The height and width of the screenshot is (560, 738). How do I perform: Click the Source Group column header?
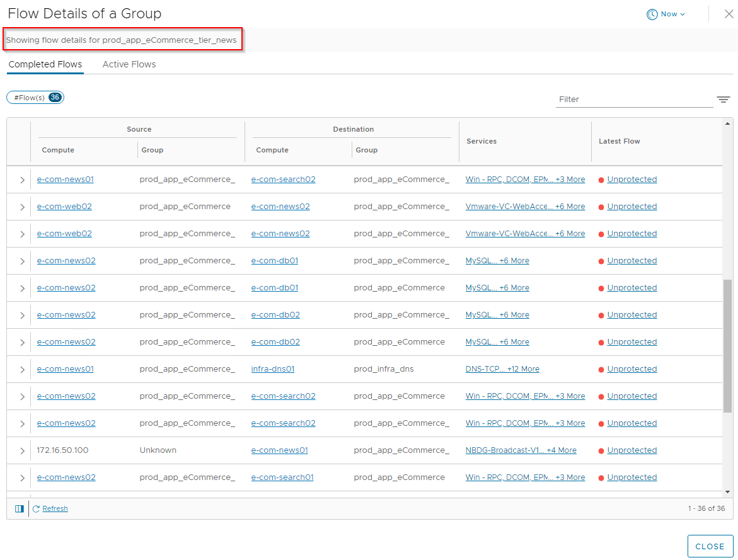pos(153,150)
